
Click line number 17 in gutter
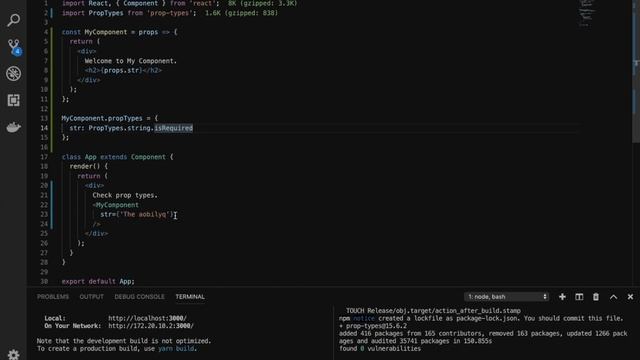tap(44, 157)
